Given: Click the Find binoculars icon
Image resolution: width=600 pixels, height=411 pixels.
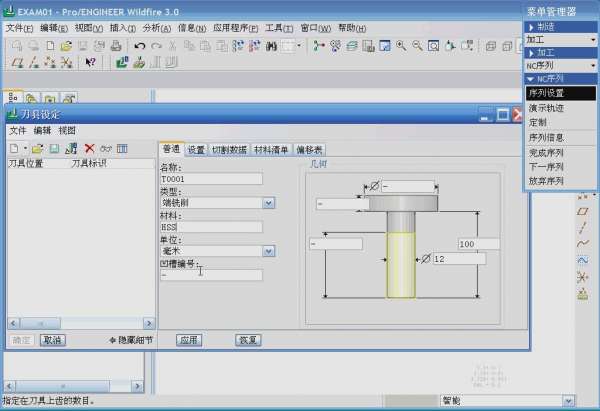Looking at the screenshot, I should pos(271,46).
